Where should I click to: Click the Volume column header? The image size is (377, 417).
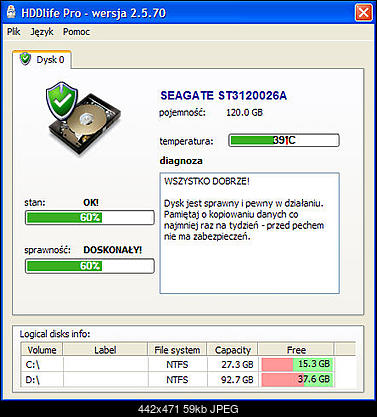click(x=42, y=350)
